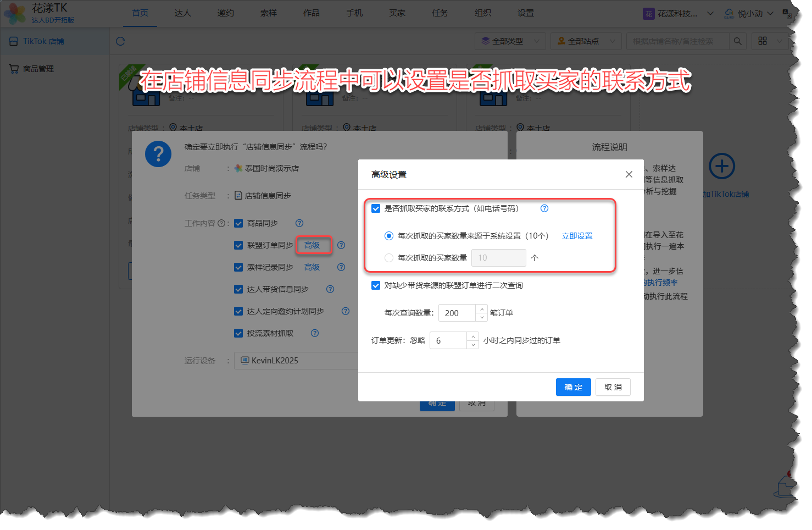Screen dimensions: 812x530
Task: Click help icon beside 达人带货信息同步
Action: (330, 289)
